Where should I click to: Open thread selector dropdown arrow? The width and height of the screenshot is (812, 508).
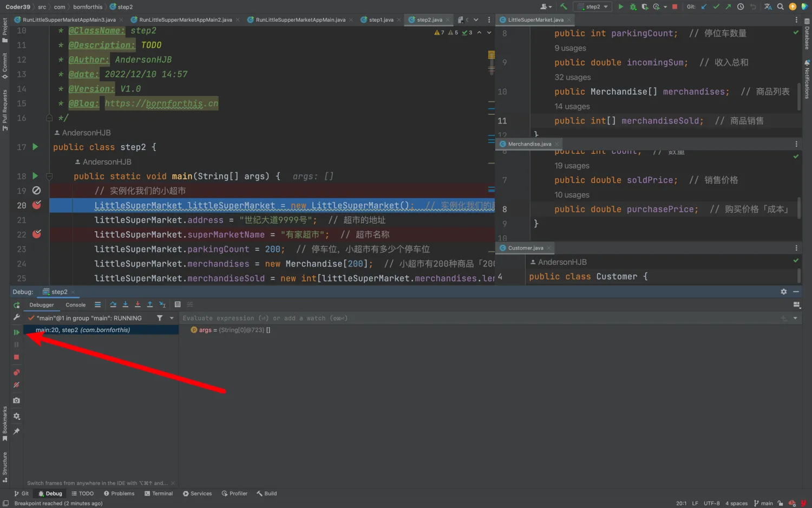[x=172, y=318]
